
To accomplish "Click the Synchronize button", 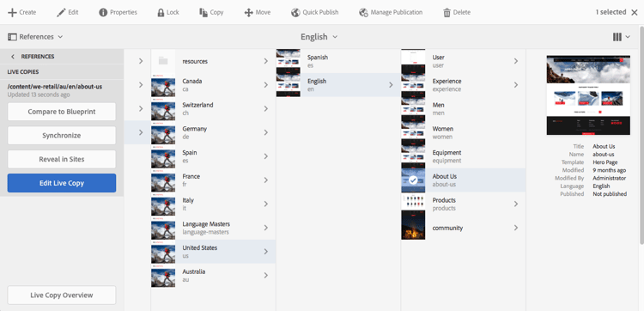I will coord(62,135).
